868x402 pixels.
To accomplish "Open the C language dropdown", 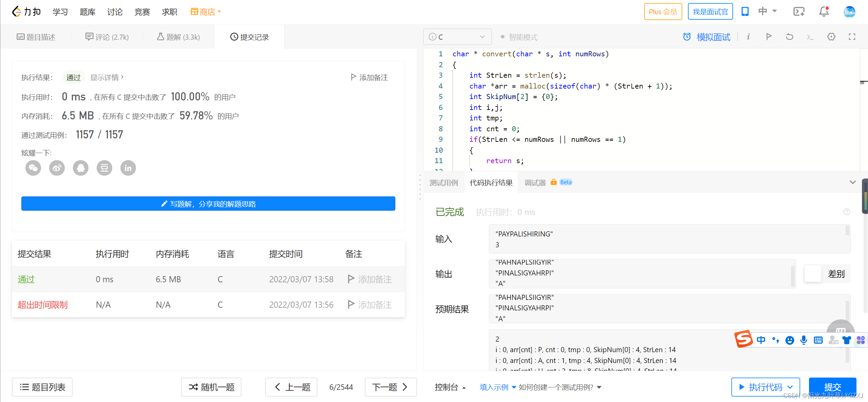I will point(457,37).
